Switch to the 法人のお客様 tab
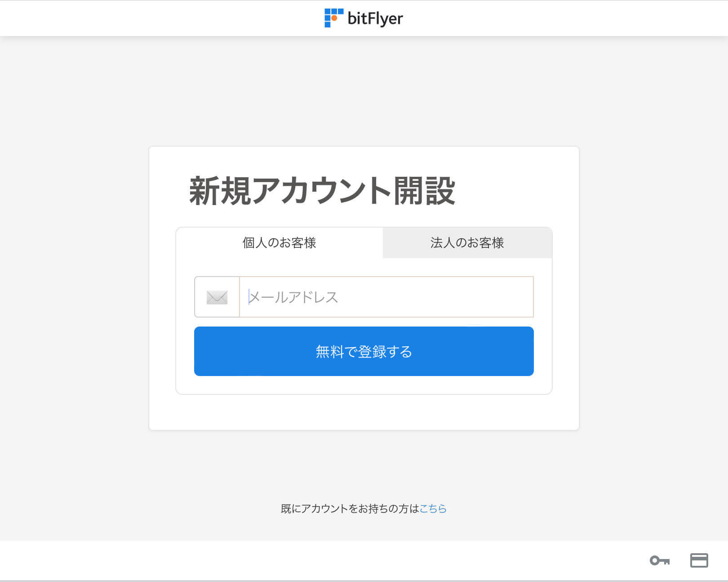 pyautogui.click(x=467, y=243)
